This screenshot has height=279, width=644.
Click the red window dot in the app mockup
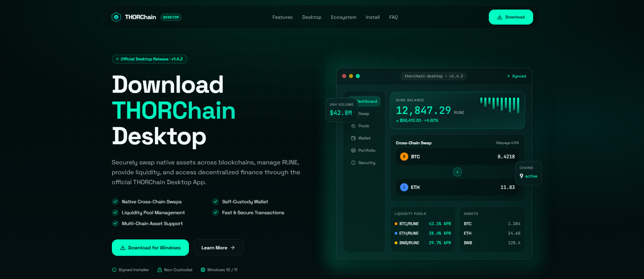(344, 76)
